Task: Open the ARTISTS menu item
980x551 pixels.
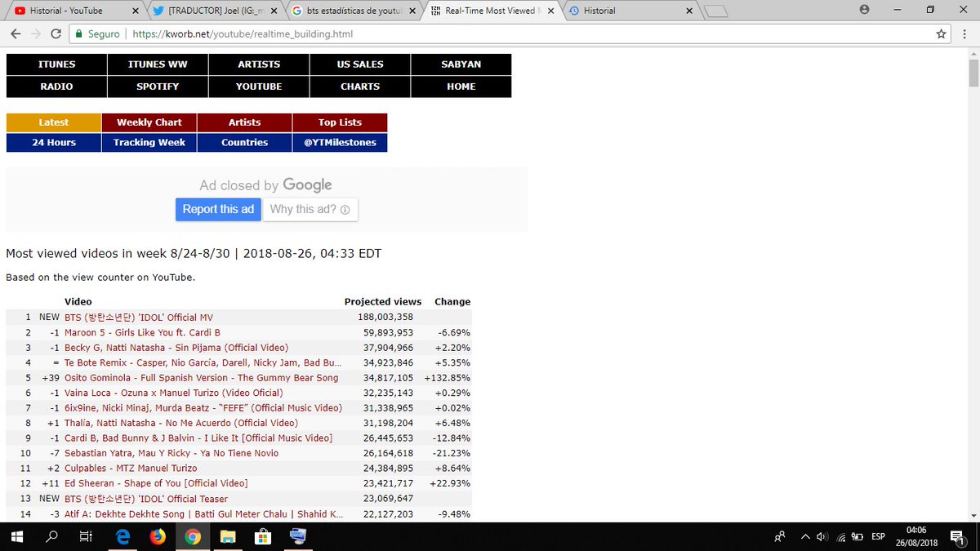Action: [x=259, y=64]
